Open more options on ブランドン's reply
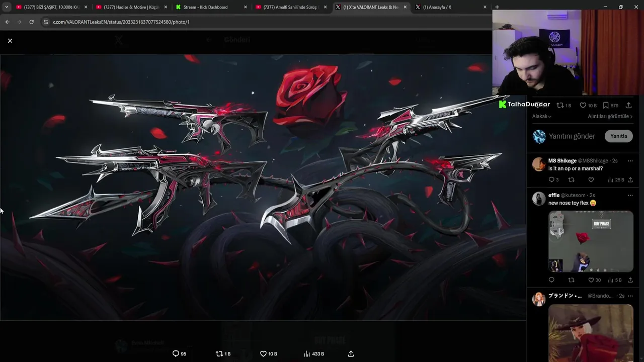This screenshot has width=644, height=362. (x=630, y=296)
